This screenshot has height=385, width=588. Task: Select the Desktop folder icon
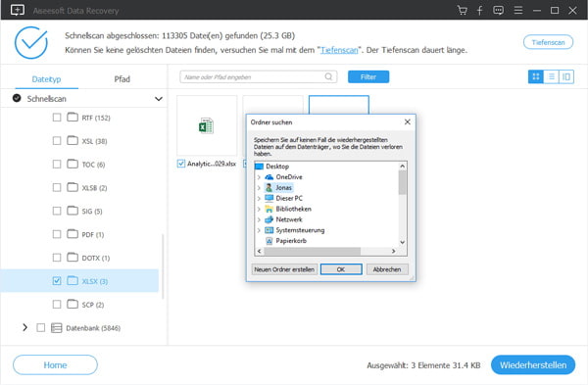(x=259, y=167)
